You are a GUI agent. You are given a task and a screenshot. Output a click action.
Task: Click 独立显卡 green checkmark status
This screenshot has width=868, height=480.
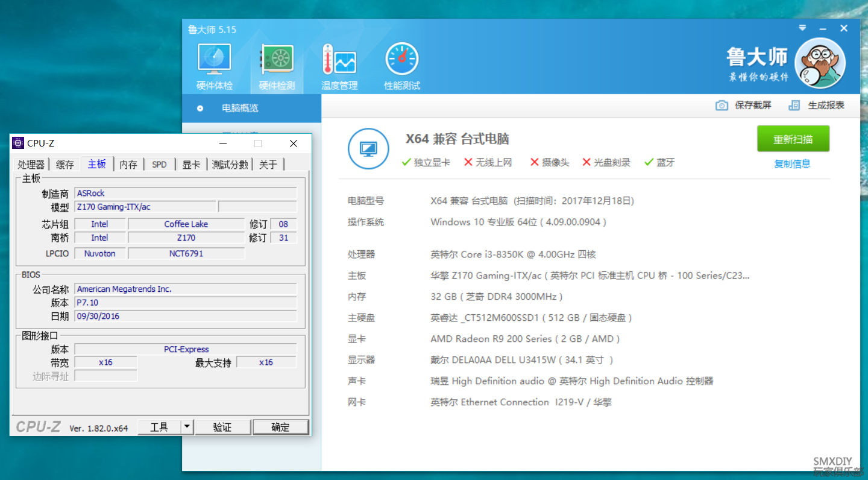click(x=426, y=162)
